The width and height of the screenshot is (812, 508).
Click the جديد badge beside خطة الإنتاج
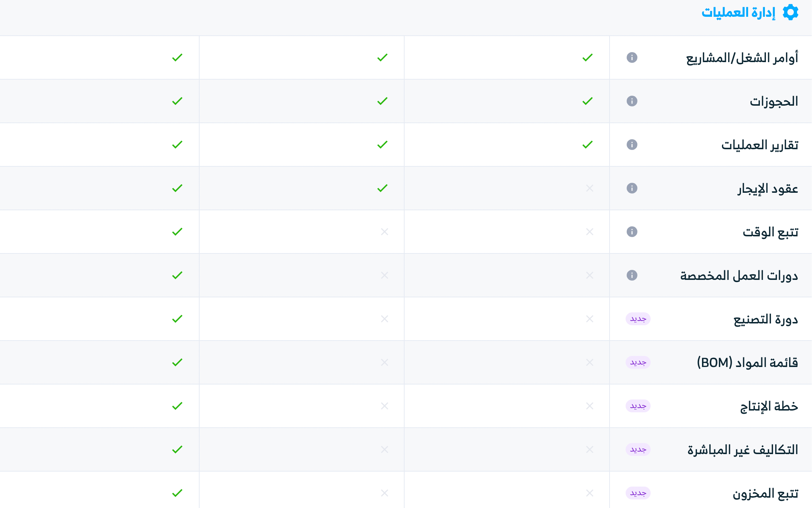(x=638, y=406)
